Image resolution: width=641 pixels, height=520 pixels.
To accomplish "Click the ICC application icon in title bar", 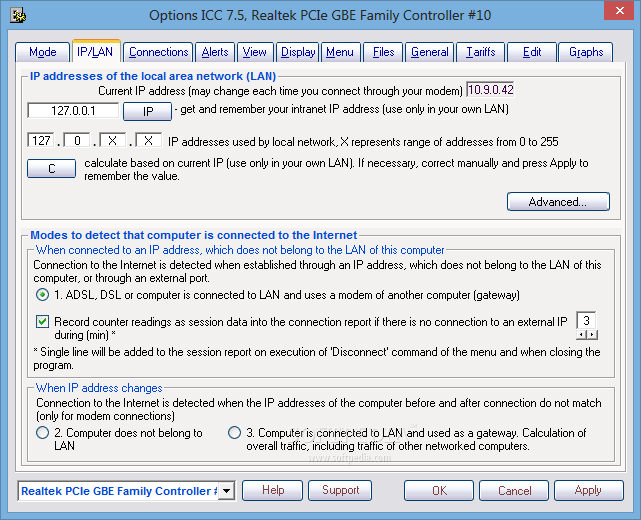I will (x=18, y=16).
